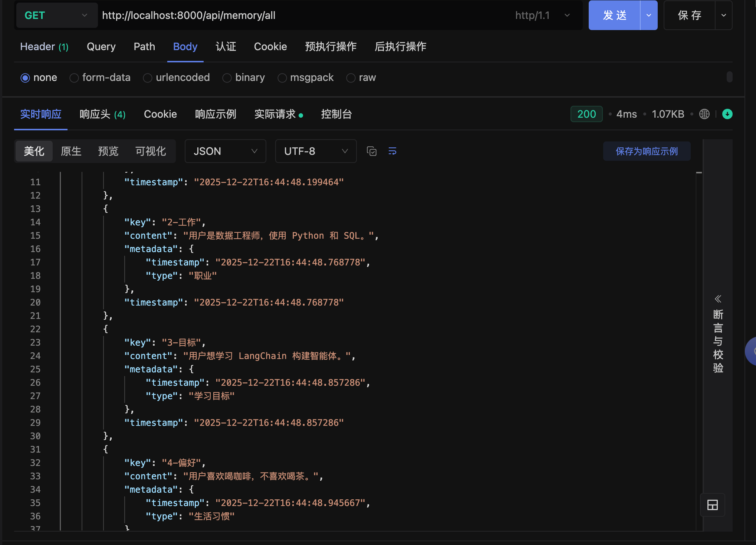Expand the assertions panel double-chevron
Screen dimensions: 756x545
click(x=718, y=299)
